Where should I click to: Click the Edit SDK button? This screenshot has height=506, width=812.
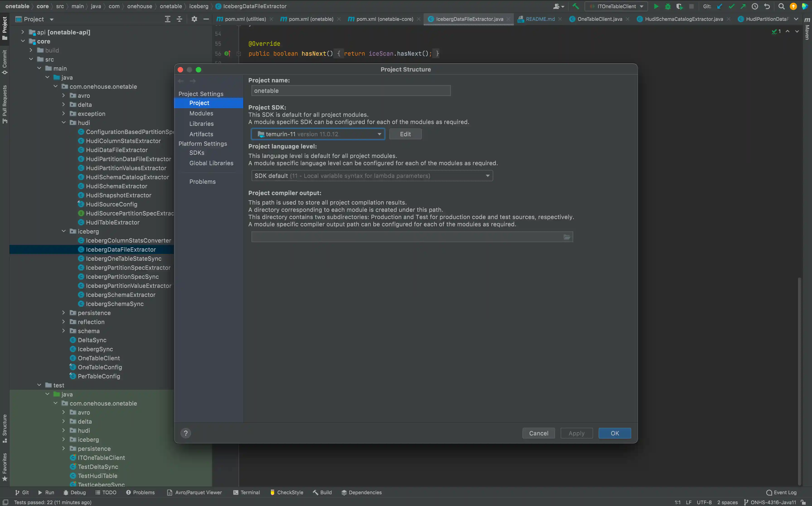405,134
